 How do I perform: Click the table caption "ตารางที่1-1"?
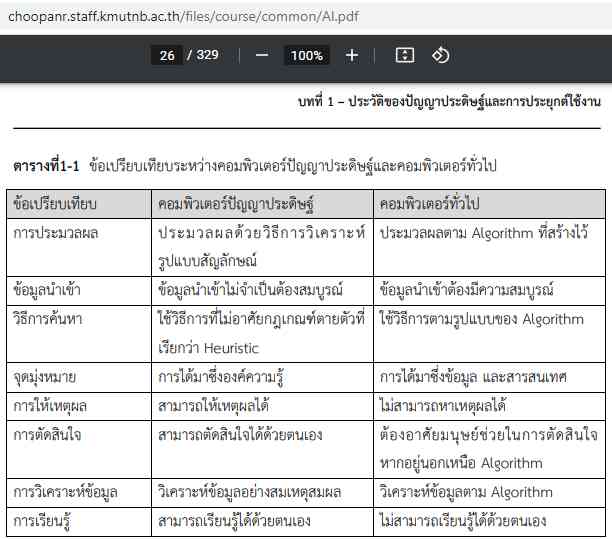(46, 165)
